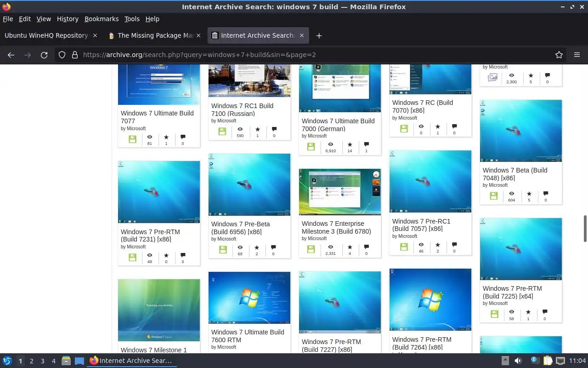The image size is (588, 368).
Task: Reload the current page
Action: 44,55
